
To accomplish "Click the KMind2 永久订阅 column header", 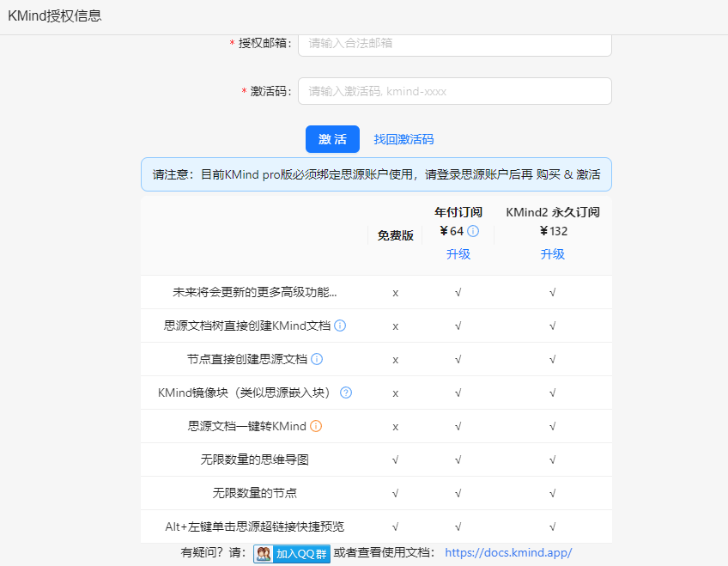I will click(x=553, y=212).
